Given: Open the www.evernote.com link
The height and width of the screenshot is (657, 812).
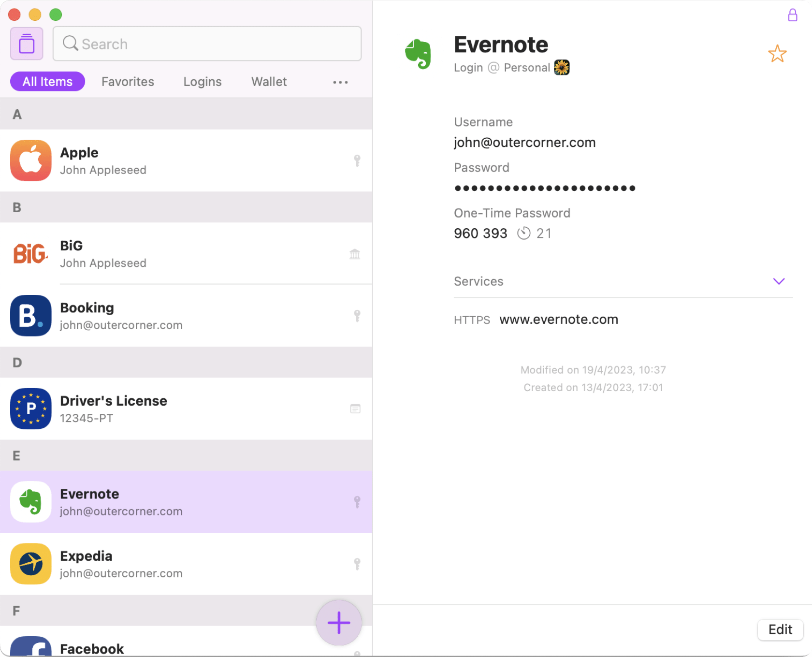Looking at the screenshot, I should 558,320.
